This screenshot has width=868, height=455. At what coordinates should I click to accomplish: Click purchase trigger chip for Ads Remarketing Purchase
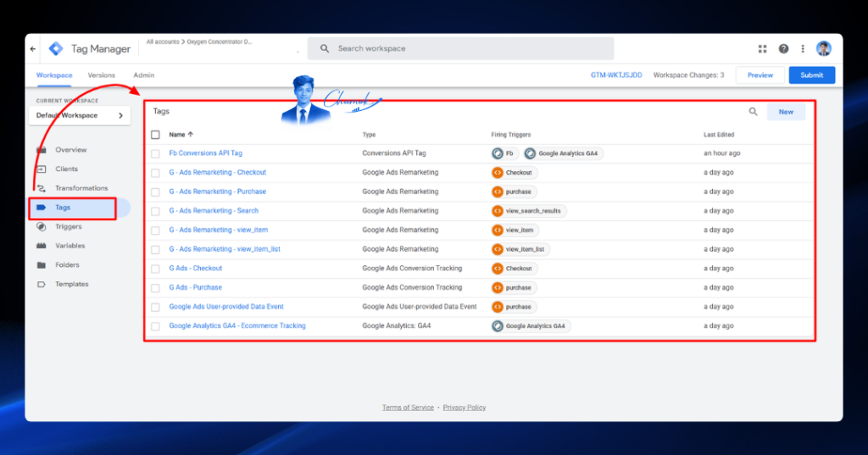(513, 191)
